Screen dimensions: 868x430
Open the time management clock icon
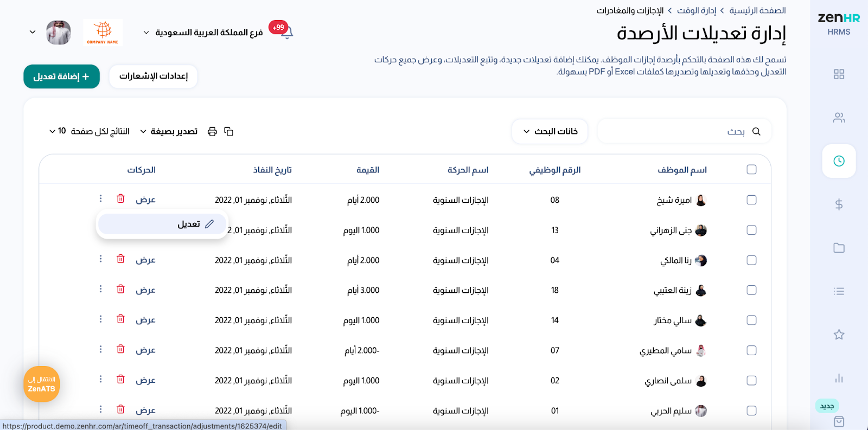[839, 161]
